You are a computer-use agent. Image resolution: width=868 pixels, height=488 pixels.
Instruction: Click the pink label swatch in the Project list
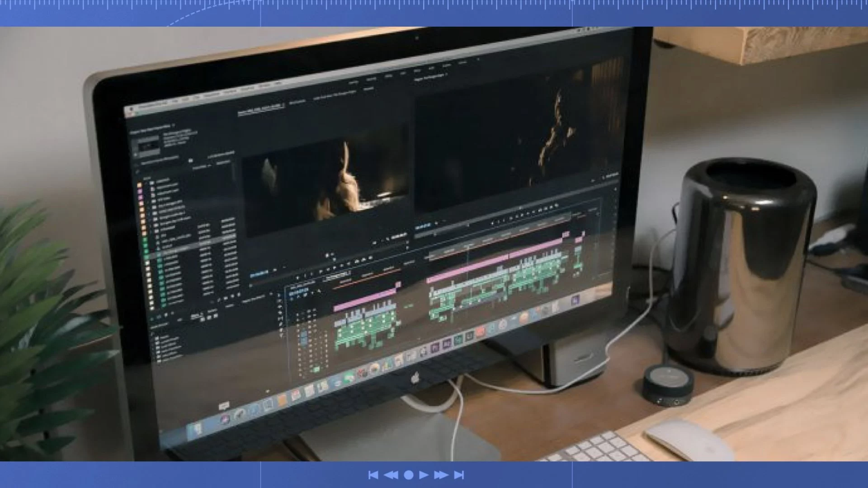[x=140, y=191]
